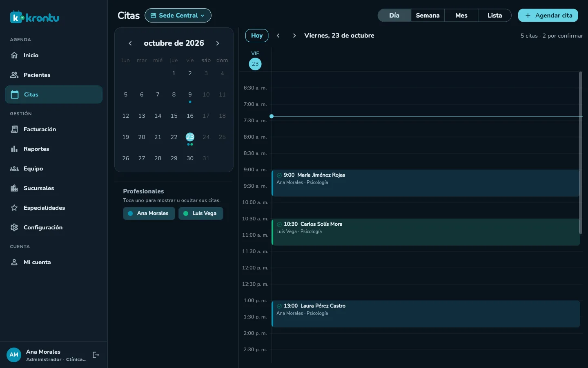Click the VIE 23 day column header
588x368 pixels.
tap(255, 60)
